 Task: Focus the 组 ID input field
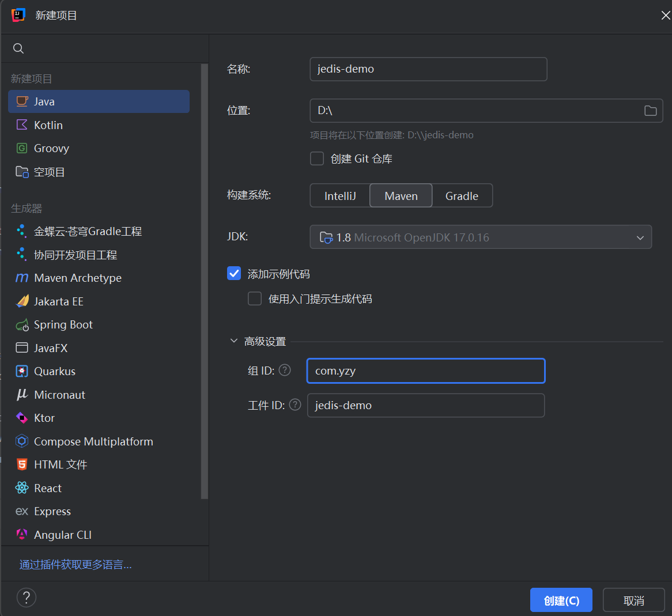coord(426,371)
